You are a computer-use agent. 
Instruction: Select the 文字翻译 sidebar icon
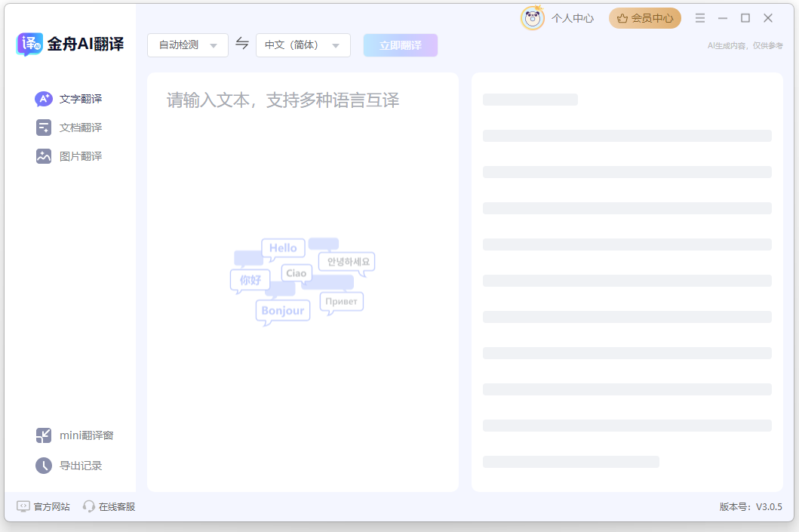tap(43, 98)
